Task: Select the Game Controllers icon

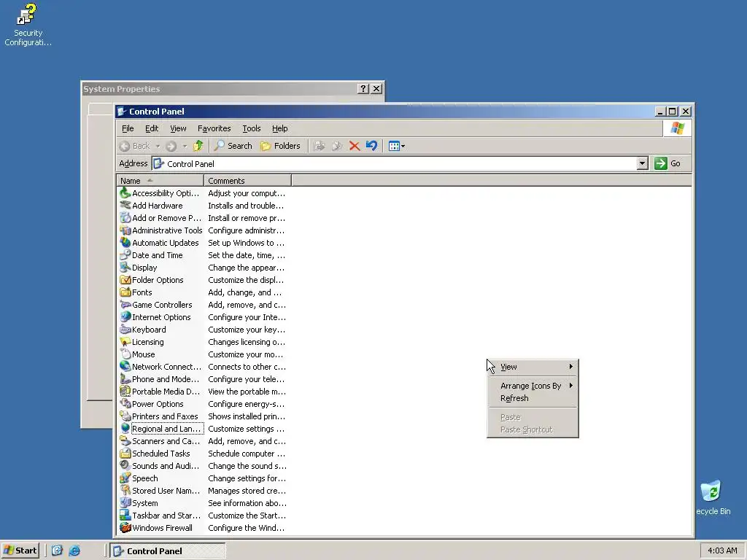Action: [x=125, y=304]
